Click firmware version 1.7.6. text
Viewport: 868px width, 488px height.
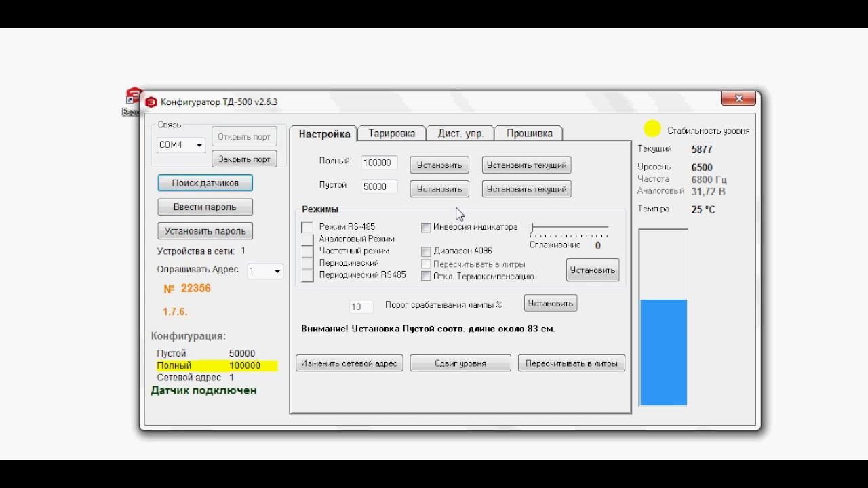175,312
